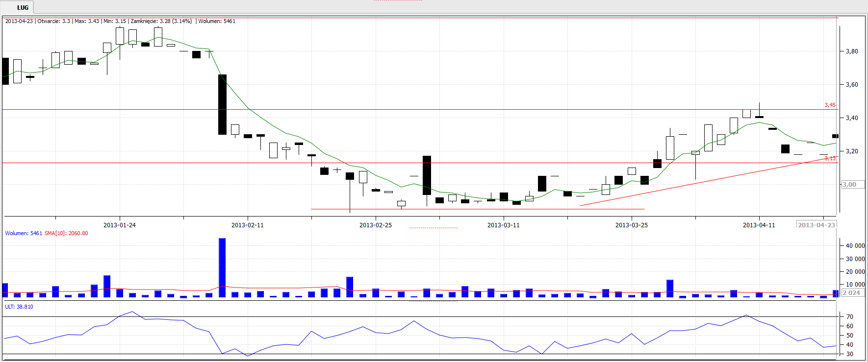Image resolution: width=868 pixels, height=362 pixels.
Task: Click the 2013-03-11 date axis label
Action: click(x=504, y=225)
